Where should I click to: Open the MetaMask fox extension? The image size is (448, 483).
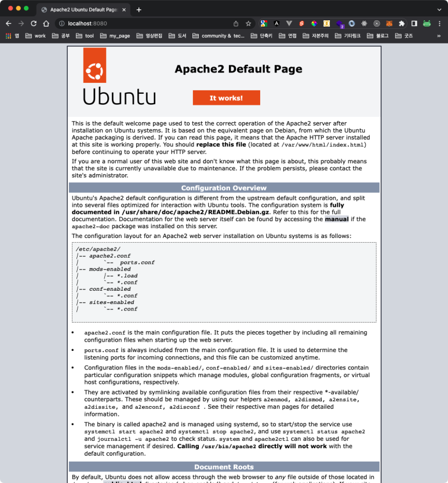click(x=389, y=23)
